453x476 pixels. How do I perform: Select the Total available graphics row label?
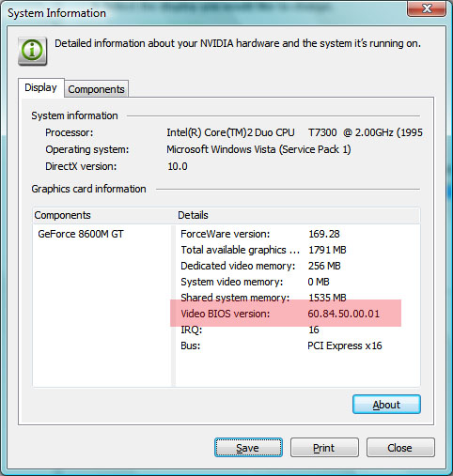pos(240,250)
